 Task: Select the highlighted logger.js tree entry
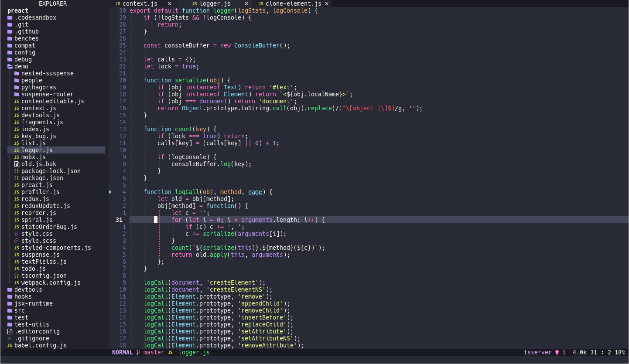pos(56,150)
